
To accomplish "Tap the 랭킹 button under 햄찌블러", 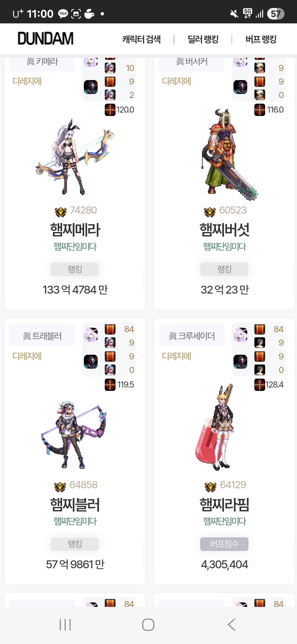I will point(75,544).
